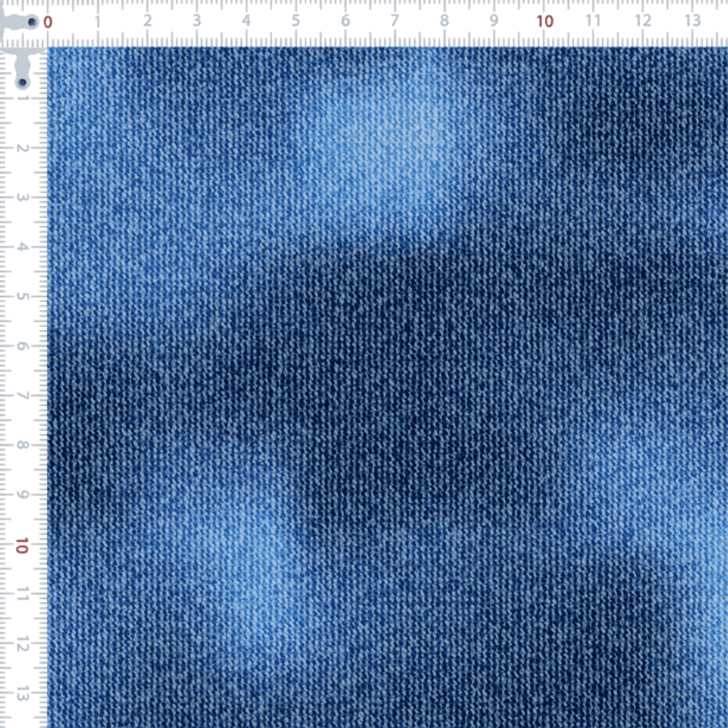Click the 2 on the top ruler
This screenshot has height=728, width=728.
click(147, 21)
